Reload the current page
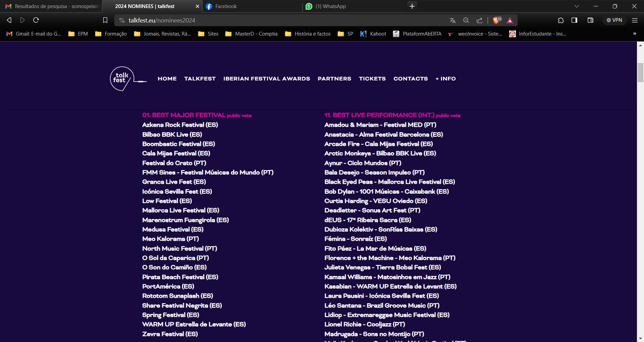This screenshot has height=342, width=644. pyautogui.click(x=36, y=20)
